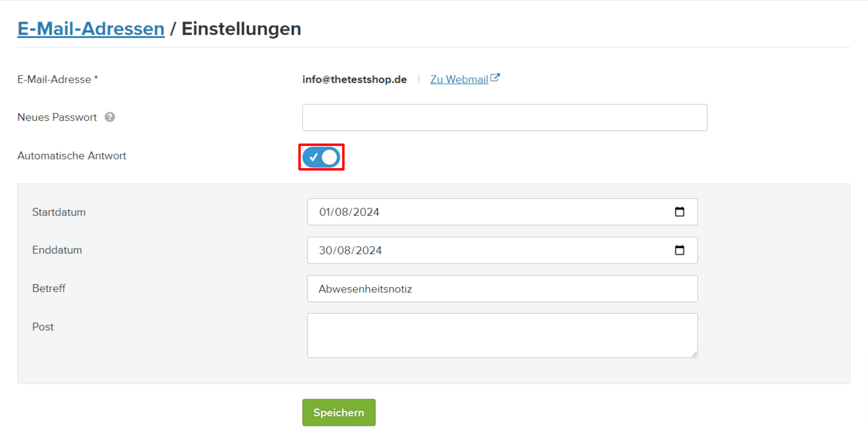Open the Enddatum calendar picker icon
The width and height of the screenshot is (868, 439).
pos(680,250)
